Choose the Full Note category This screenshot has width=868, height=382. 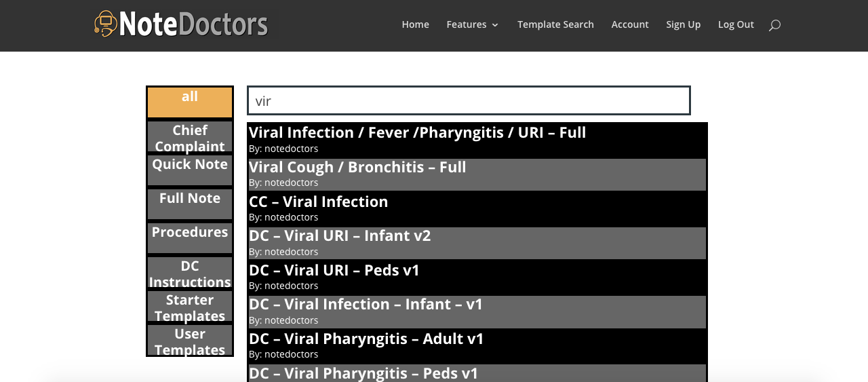[190, 204]
